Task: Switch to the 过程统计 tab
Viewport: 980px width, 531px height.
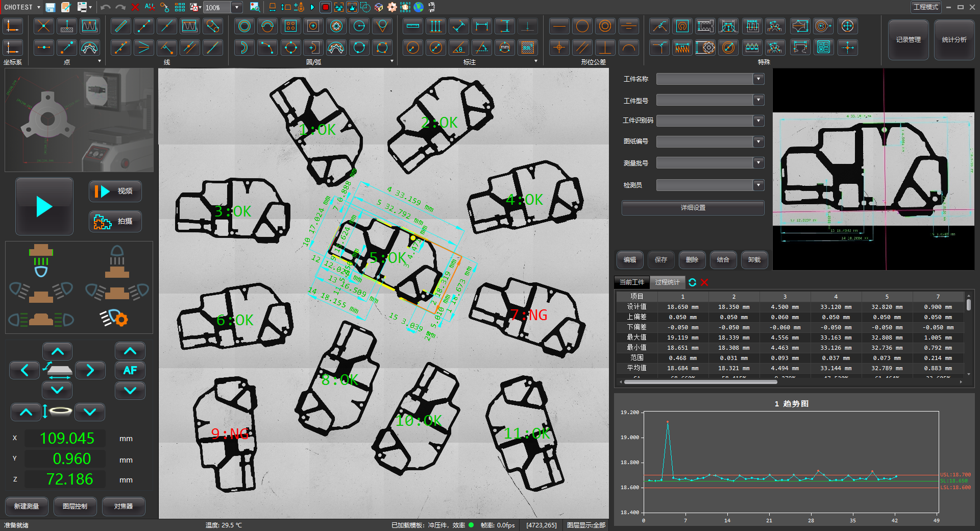Action: tap(667, 282)
